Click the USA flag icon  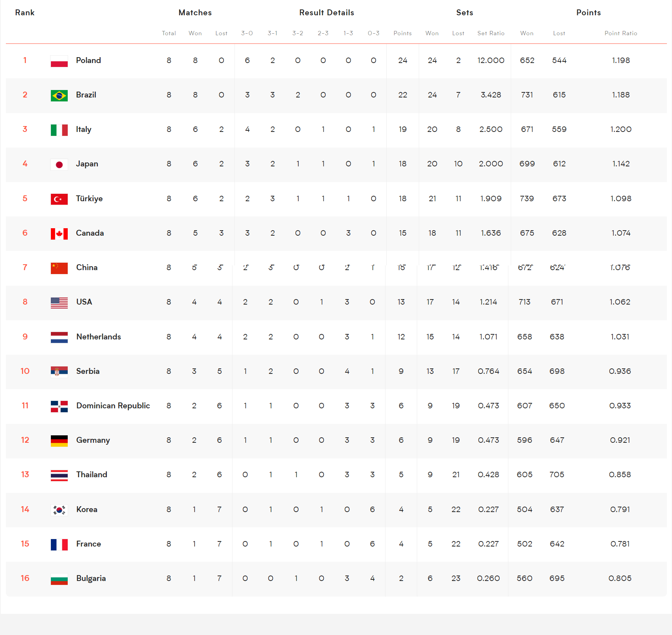(59, 303)
